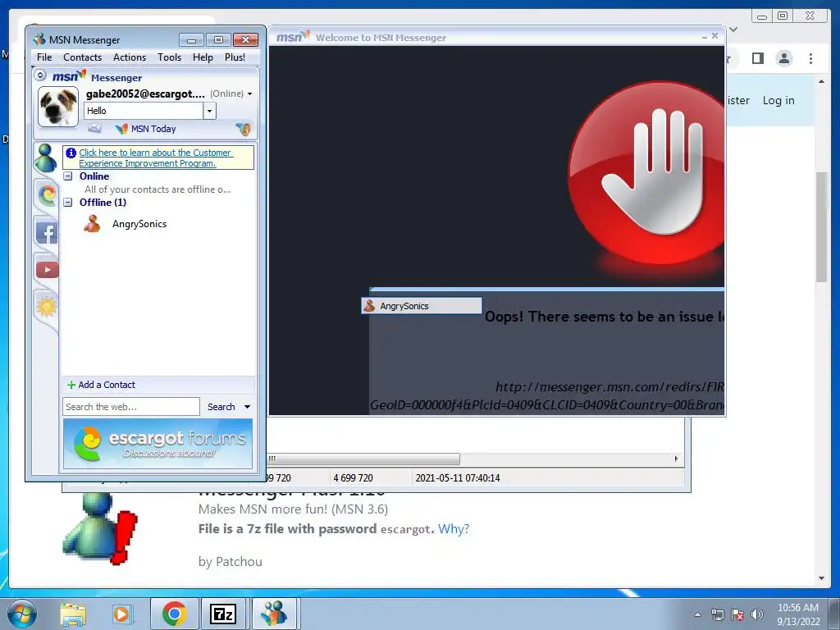Select the contacts buddy tab icon
This screenshot has width=840, height=630.
click(46, 158)
